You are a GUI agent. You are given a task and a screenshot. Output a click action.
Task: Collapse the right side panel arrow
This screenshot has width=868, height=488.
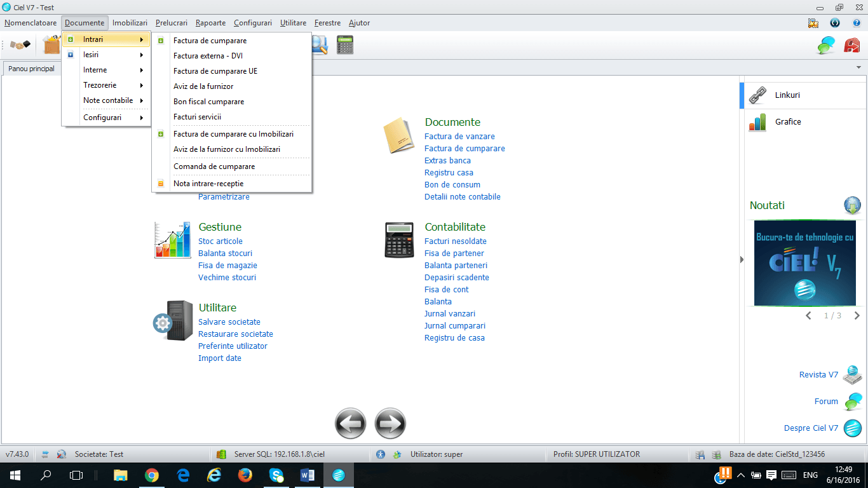coord(742,259)
